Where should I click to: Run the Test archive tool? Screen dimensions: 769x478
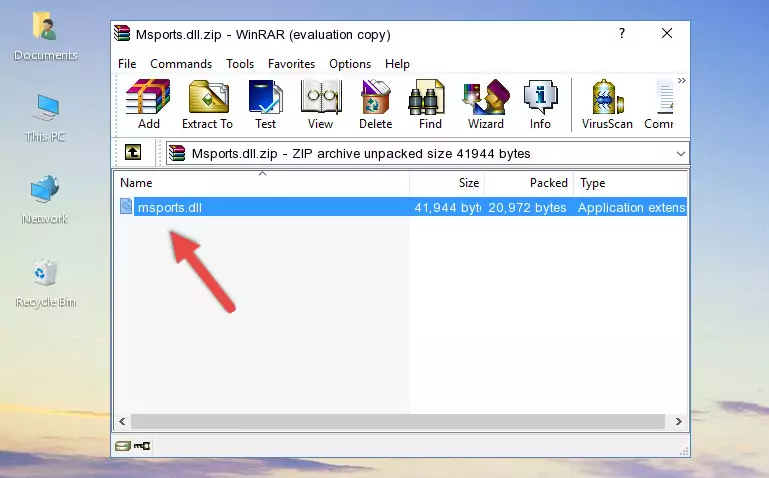pos(265,104)
